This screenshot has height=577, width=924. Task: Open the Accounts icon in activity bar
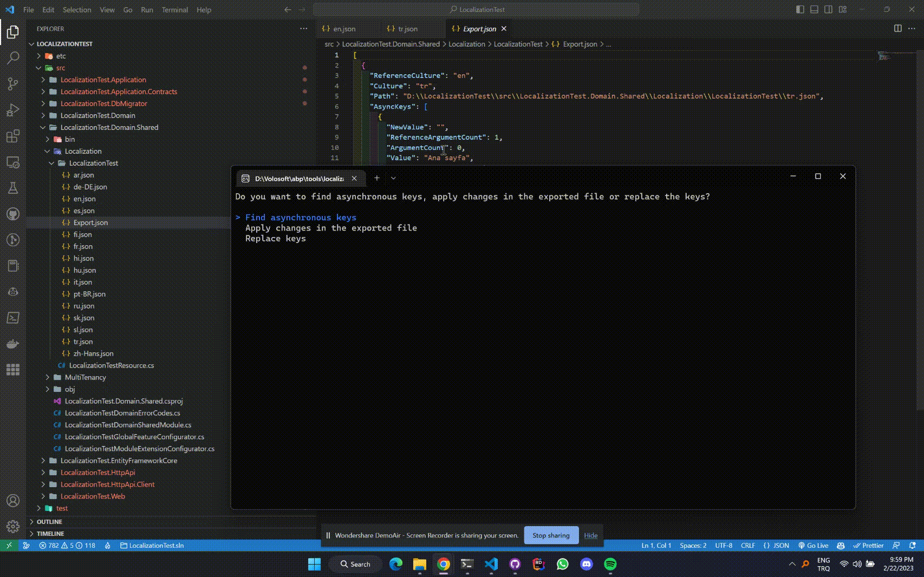tap(13, 501)
